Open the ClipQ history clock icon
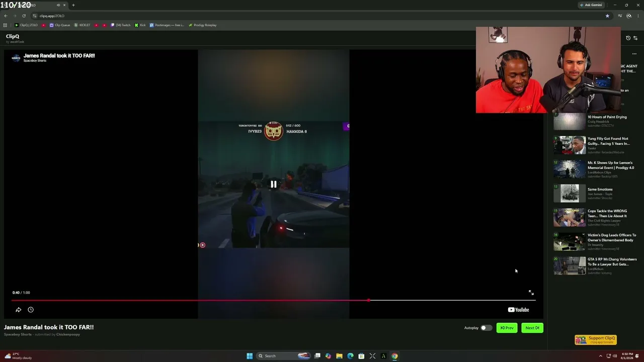This screenshot has width=644, height=362. (628, 38)
